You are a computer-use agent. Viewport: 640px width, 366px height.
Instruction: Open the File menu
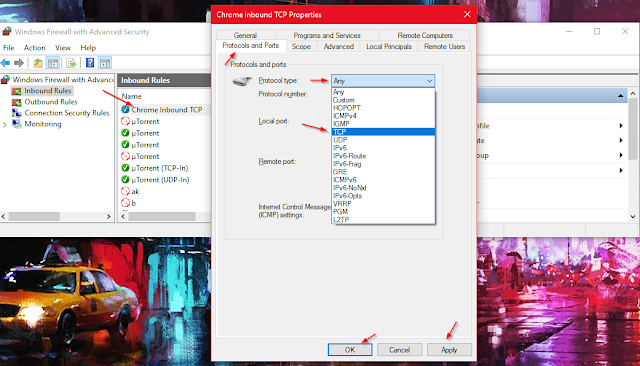point(9,48)
